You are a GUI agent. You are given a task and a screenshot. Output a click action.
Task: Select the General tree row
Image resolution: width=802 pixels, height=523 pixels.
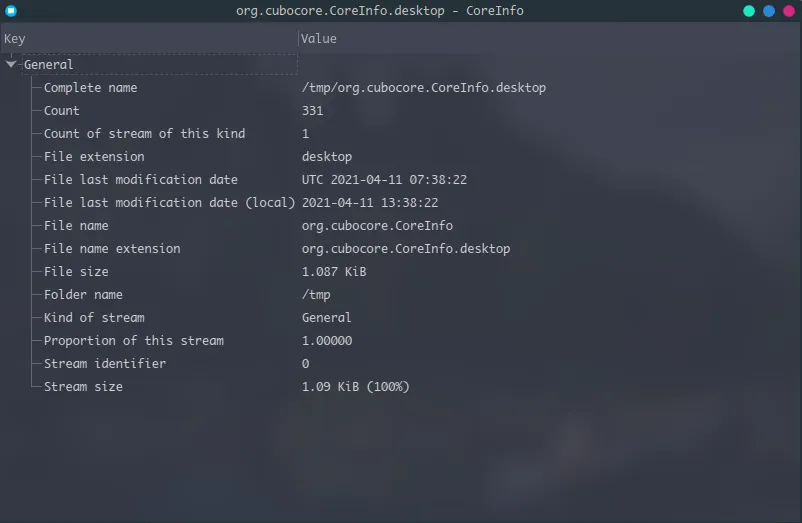[160, 64]
